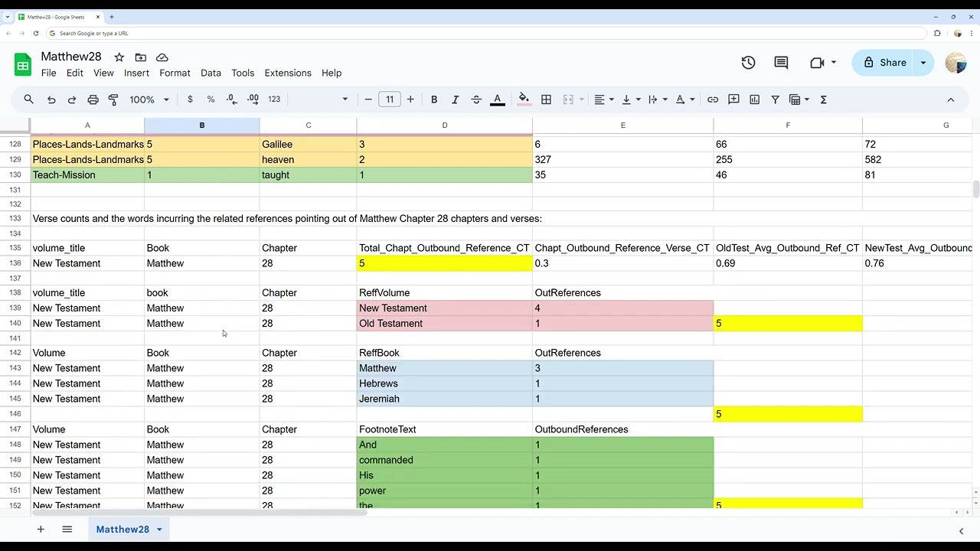Open Google account avatar
The image size is (980, 551).
pyautogui.click(x=955, y=63)
